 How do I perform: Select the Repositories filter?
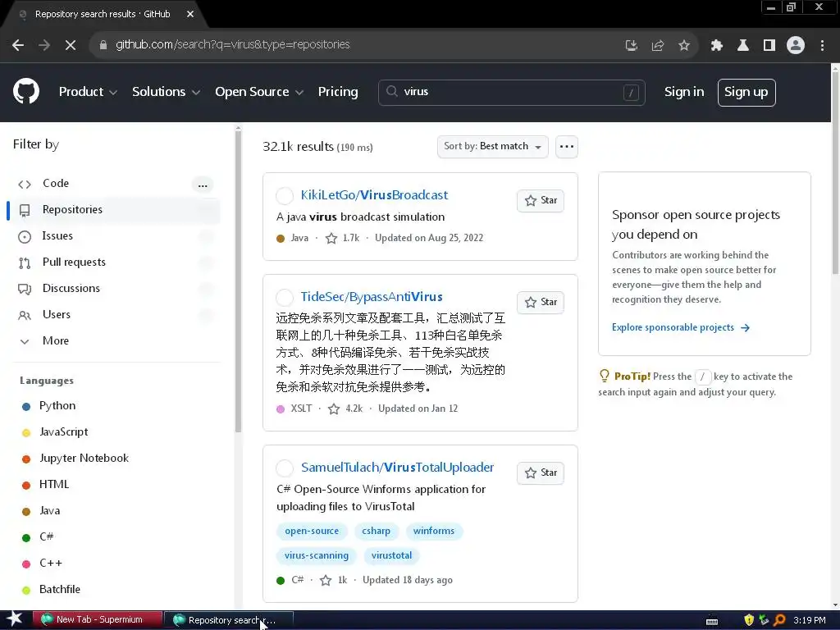(x=113, y=209)
